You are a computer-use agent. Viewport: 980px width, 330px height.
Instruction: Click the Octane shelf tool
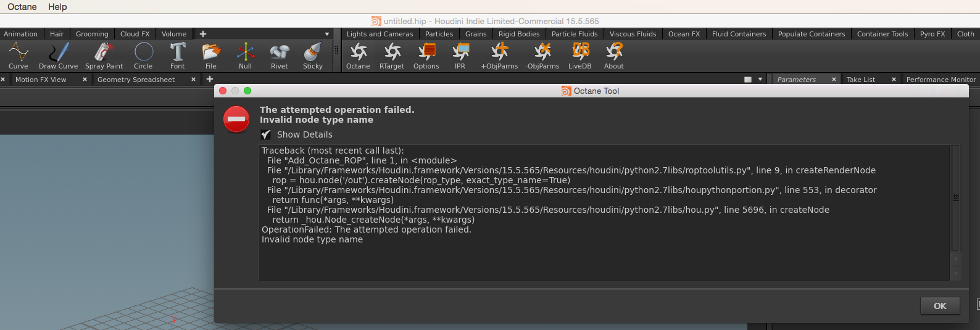click(358, 56)
